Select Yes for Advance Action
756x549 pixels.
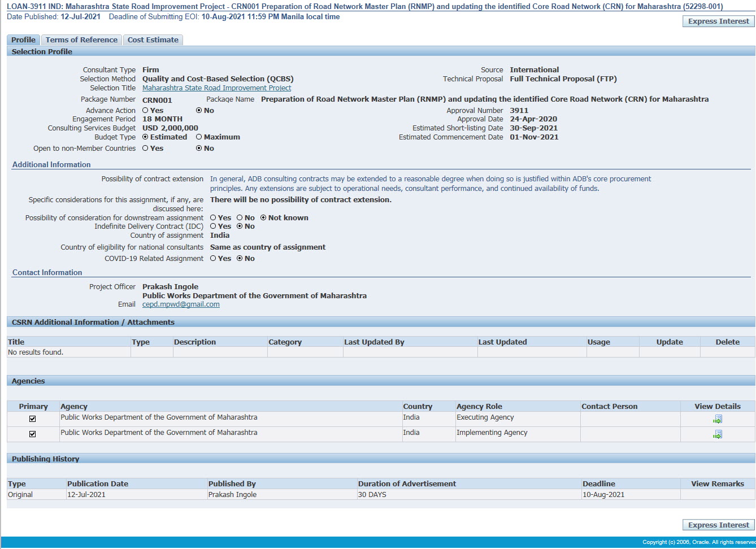tap(145, 111)
